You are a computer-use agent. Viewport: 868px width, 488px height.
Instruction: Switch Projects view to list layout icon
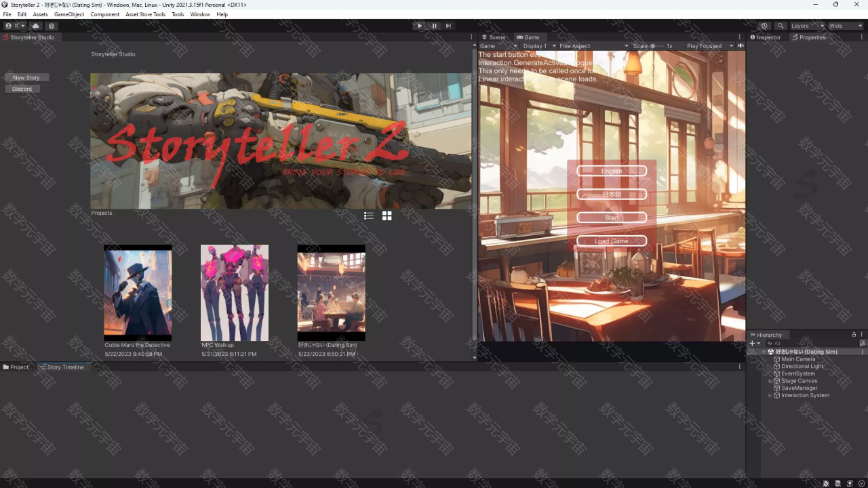click(369, 216)
